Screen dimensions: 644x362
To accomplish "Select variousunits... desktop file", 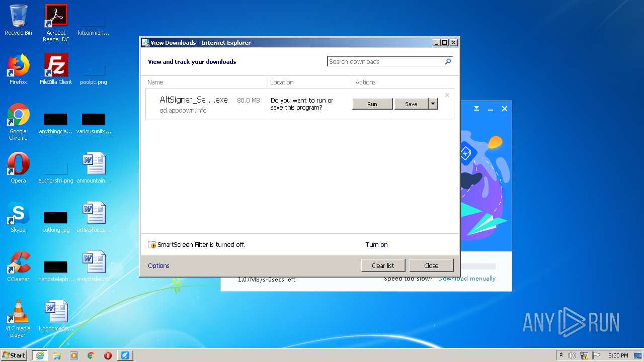I will (x=94, y=124).
